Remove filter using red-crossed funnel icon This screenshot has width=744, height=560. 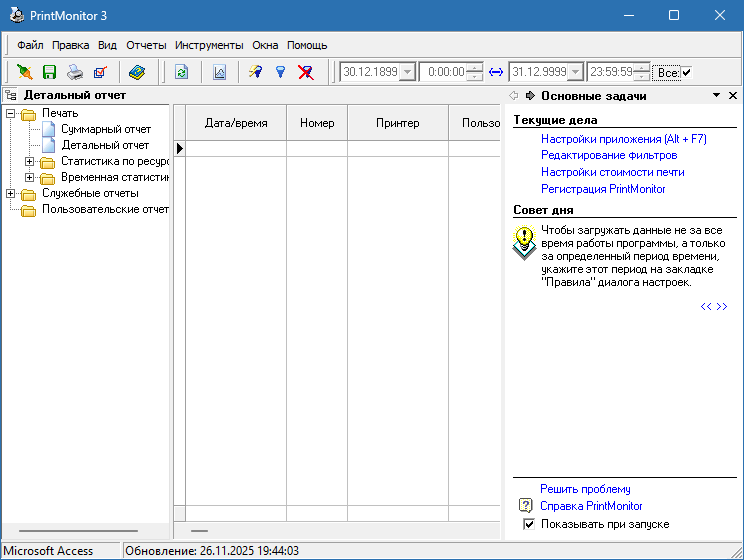coord(306,72)
